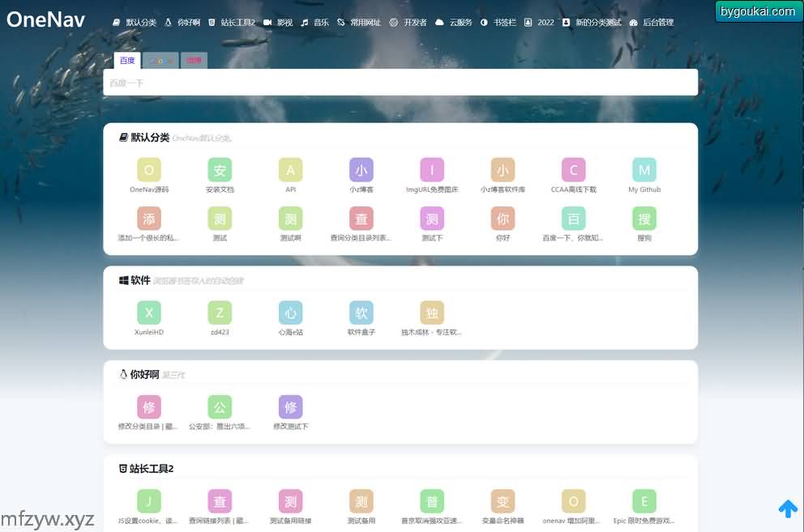
Task: Select the 百度 search engine tab
Action: tap(127, 61)
